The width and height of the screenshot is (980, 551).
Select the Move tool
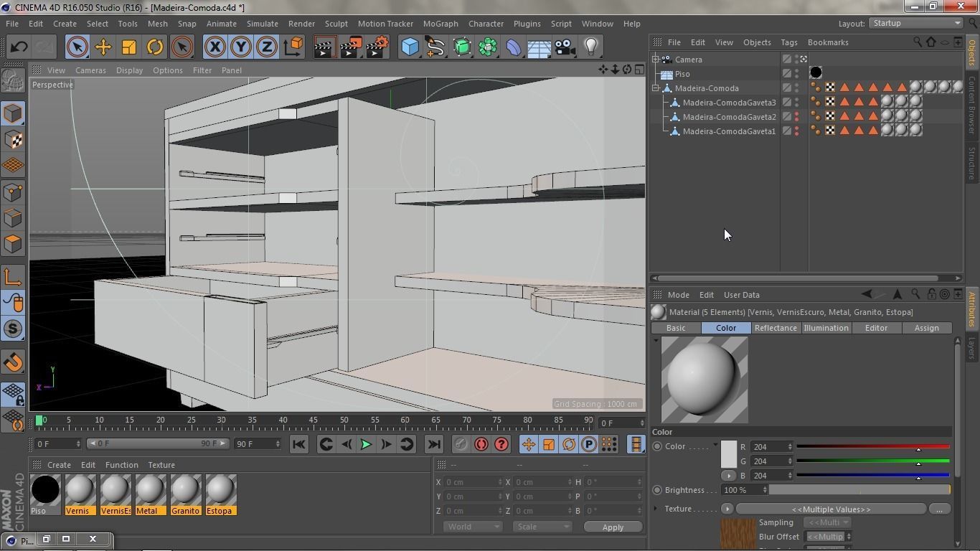pyautogui.click(x=103, y=47)
